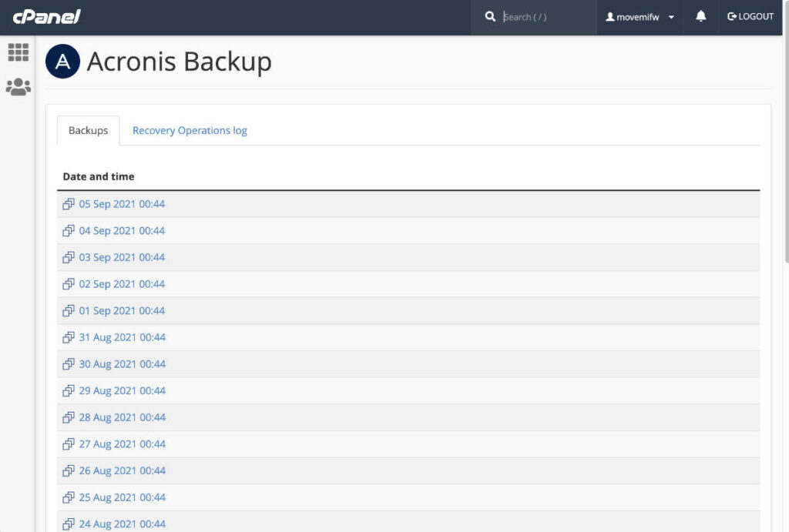Switch to the Recovery Operations log tab
789x532 pixels.
click(x=190, y=130)
